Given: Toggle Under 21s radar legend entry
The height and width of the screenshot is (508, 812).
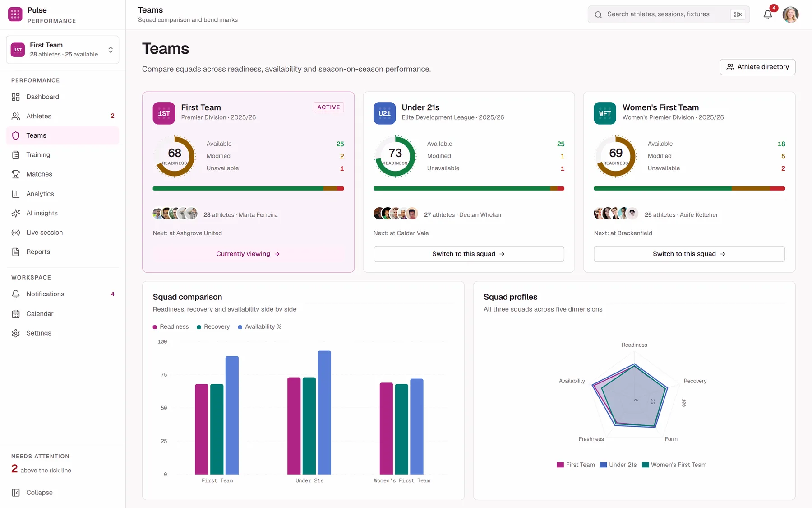Looking at the screenshot, I should [618, 465].
